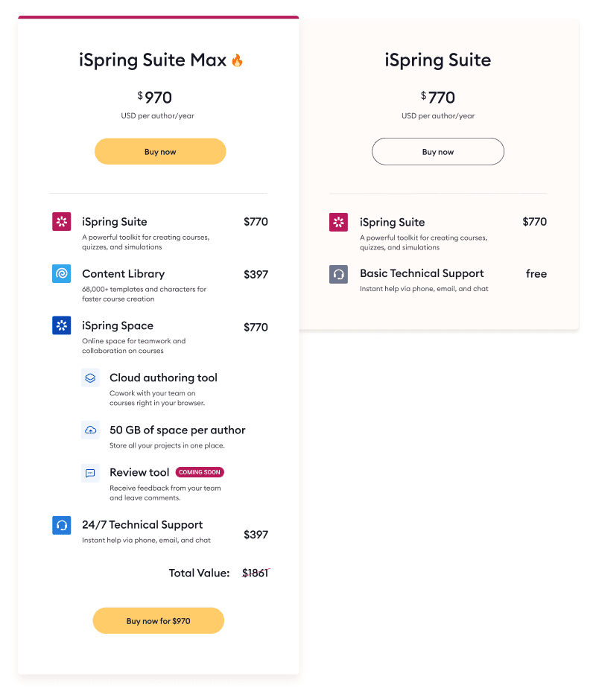Image resolution: width=596 pixels, height=700 pixels.
Task: Click the iSpring Suite flower icon in Max card
Action: pyautogui.click(x=61, y=222)
